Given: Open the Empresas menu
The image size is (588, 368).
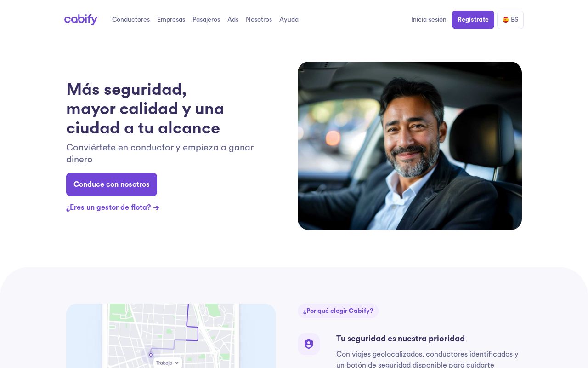Looking at the screenshot, I should (171, 20).
